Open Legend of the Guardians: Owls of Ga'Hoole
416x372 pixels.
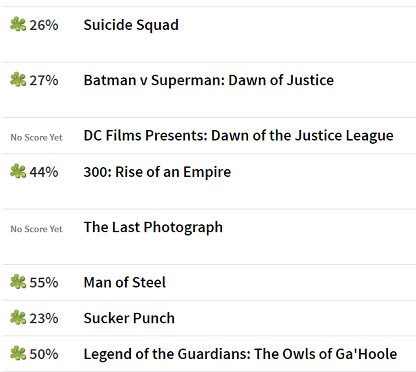click(x=240, y=354)
